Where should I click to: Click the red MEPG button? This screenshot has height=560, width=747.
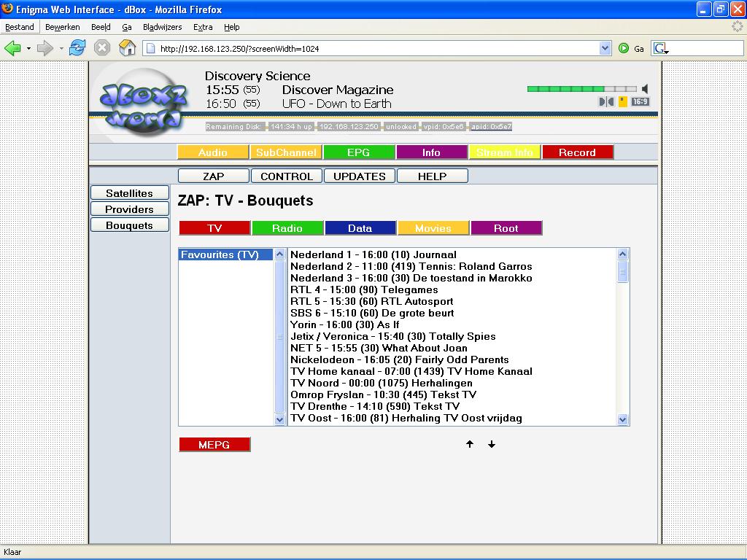(x=214, y=444)
